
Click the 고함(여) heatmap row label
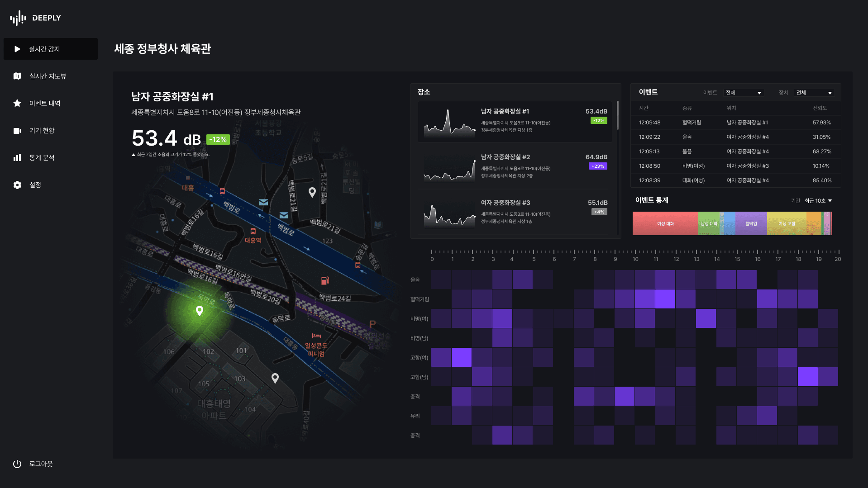click(x=419, y=358)
